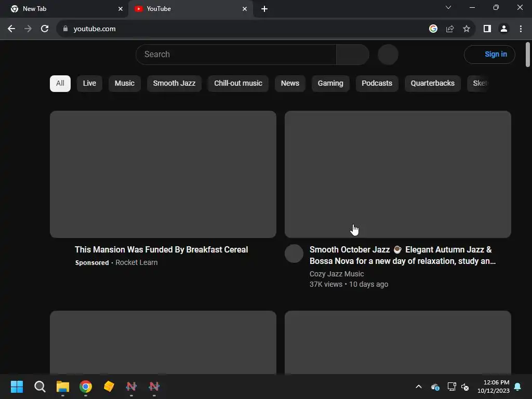The height and width of the screenshot is (399, 532).
Task: Close the YouTube tab
Action: [245, 9]
